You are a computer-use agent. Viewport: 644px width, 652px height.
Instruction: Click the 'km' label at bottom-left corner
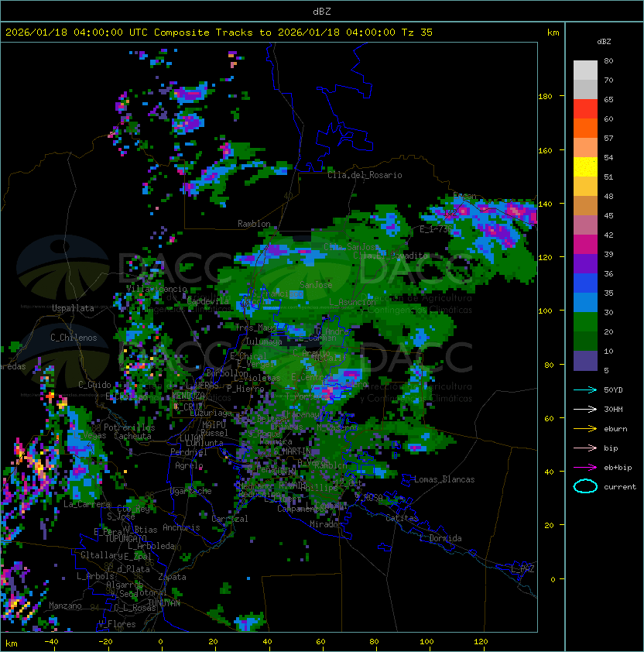[12, 643]
